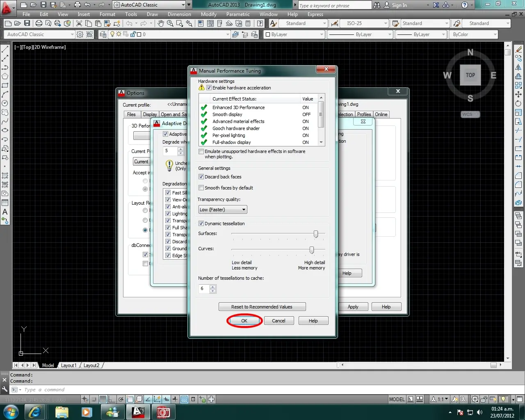The width and height of the screenshot is (525, 420).
Task: Toggle the Ground degradation checkbox
Action: click(x=168, y=249)
